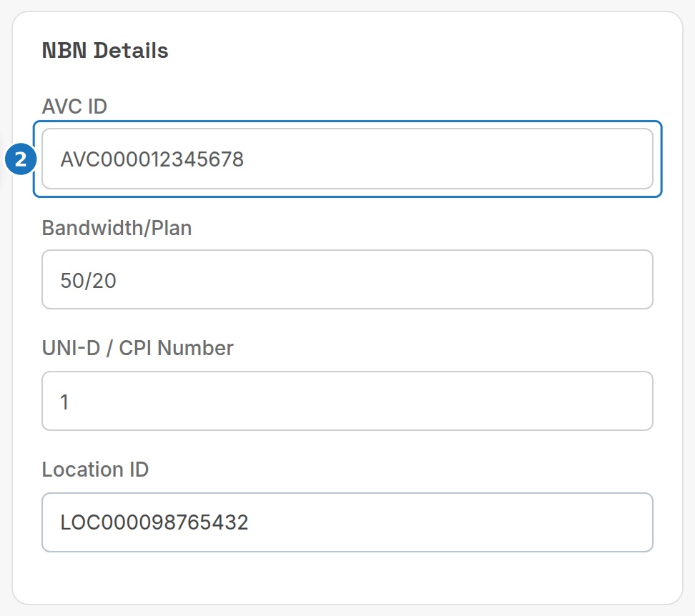695x616 pixels.
Task: Focus the Bandwidth/Plan field showing 50/20
Action: tap(347, 279)
